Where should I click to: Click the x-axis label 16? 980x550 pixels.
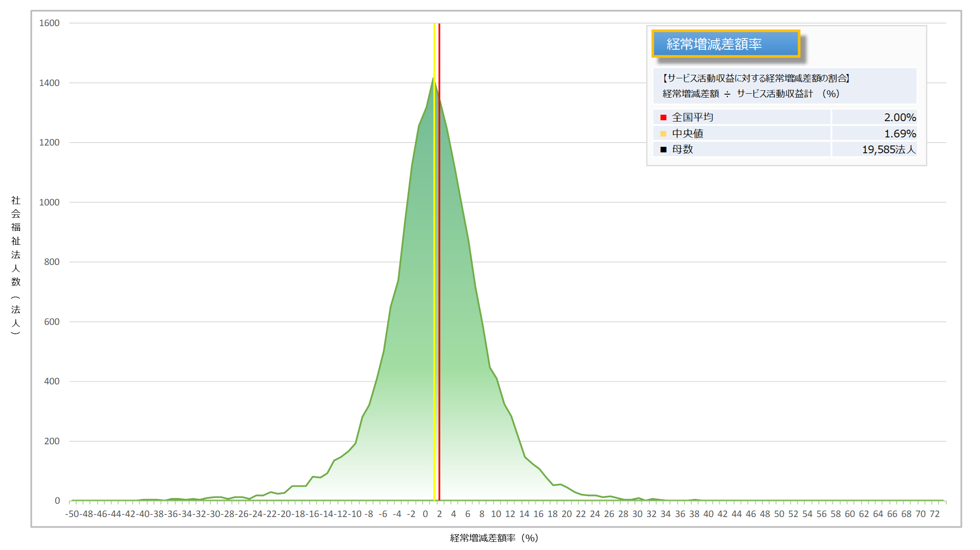[538, 514]
